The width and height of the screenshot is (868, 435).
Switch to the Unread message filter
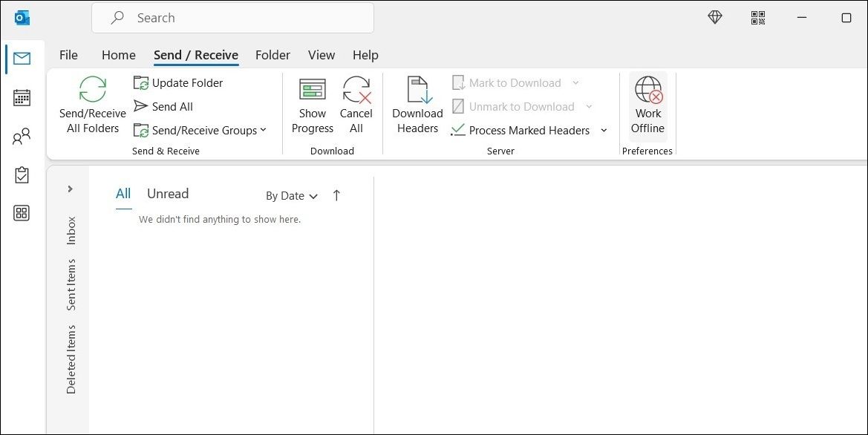pyautogui.click(x=167, y=193)
